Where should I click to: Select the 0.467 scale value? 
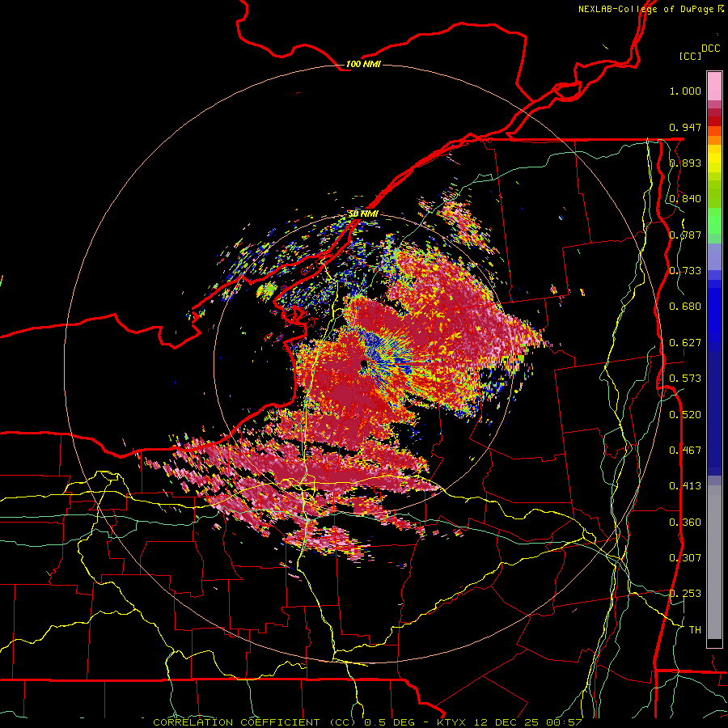tap(685, 451)
